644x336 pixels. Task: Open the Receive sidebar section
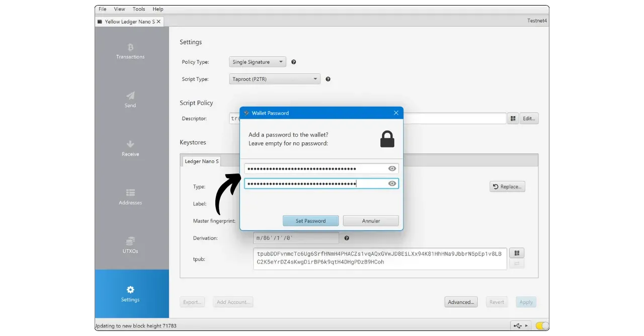(x=130, y=148)
